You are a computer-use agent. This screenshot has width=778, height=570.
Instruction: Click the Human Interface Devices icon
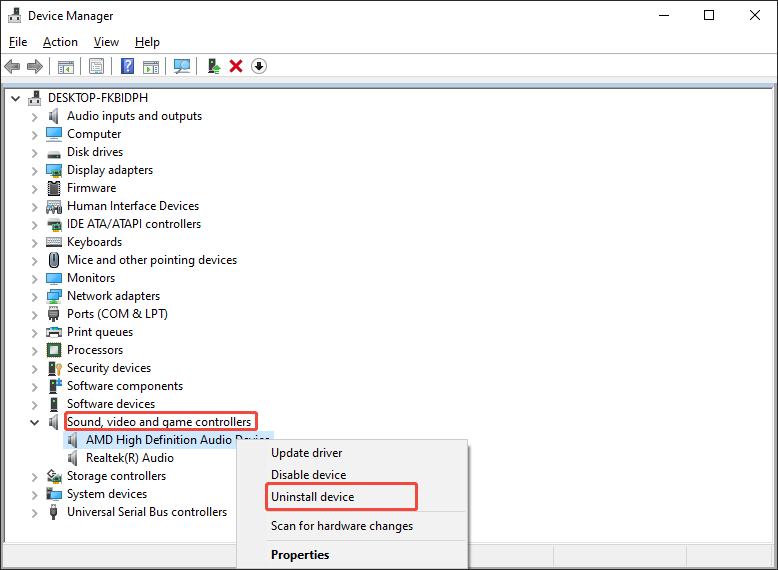point(54,206)
